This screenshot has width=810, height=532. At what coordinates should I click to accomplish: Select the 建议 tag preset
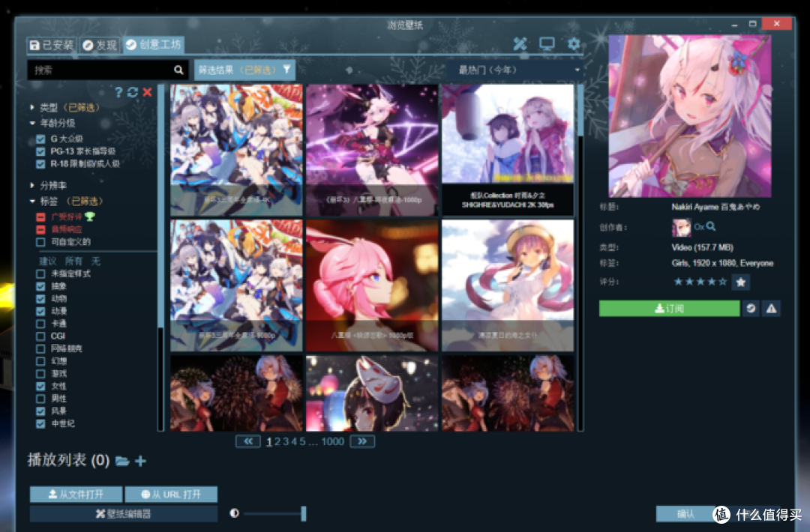pos(47,261)
